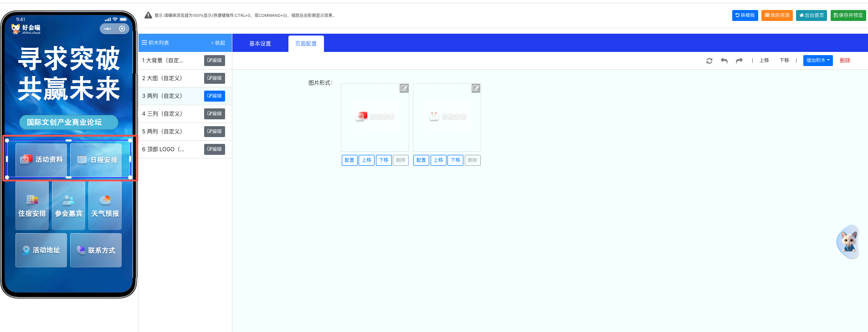The width and height of the screenshot is (868, 332).
Task: Click the redo arrow icon
Action: click(x=739, y=61)
